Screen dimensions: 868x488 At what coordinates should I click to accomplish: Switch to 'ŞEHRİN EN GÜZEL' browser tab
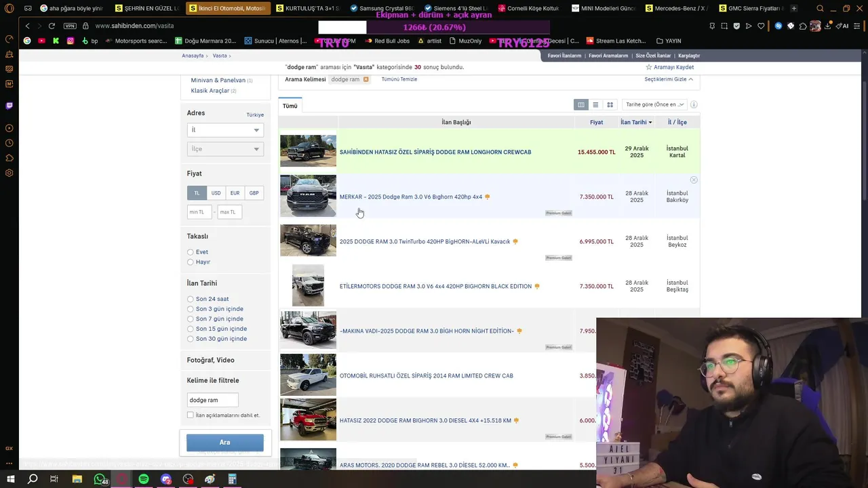[x=147, y=9]
